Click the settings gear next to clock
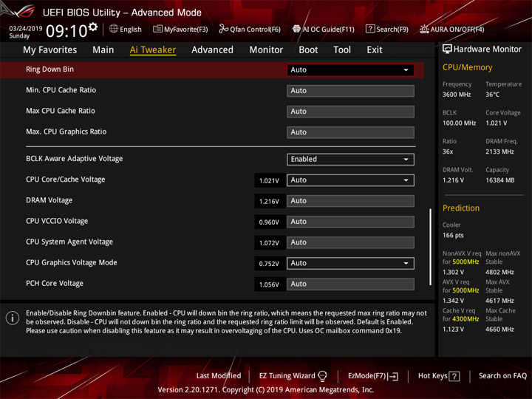Viewport: 532px width, 399px height. tap(92, 27)
